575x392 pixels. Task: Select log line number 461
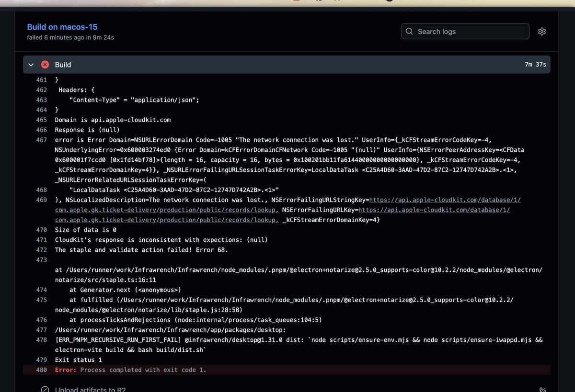click(41, 80)
